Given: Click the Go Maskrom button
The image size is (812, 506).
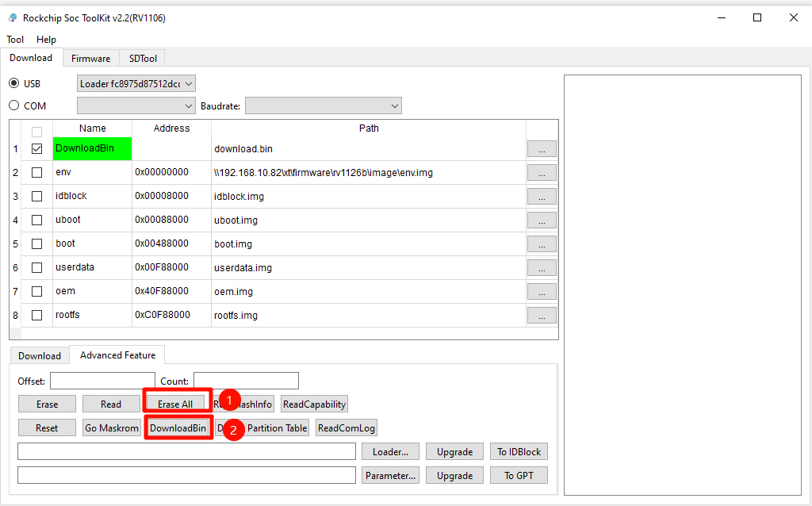Looking at the screenshot, I should point(112,428).
